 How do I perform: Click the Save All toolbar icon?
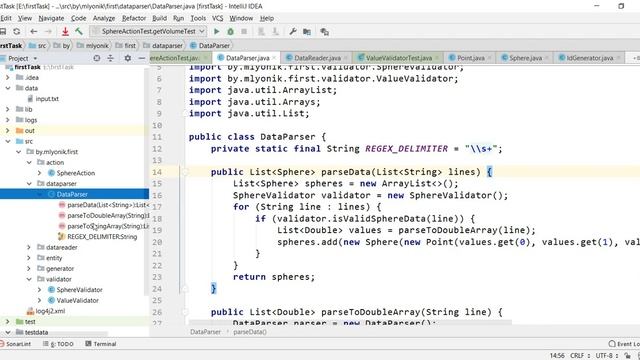pos(2,31)
